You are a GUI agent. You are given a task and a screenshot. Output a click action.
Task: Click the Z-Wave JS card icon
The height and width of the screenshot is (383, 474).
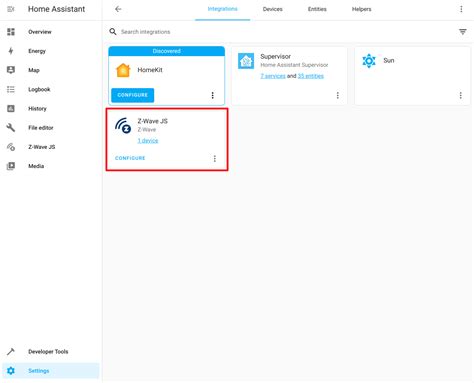123,125
